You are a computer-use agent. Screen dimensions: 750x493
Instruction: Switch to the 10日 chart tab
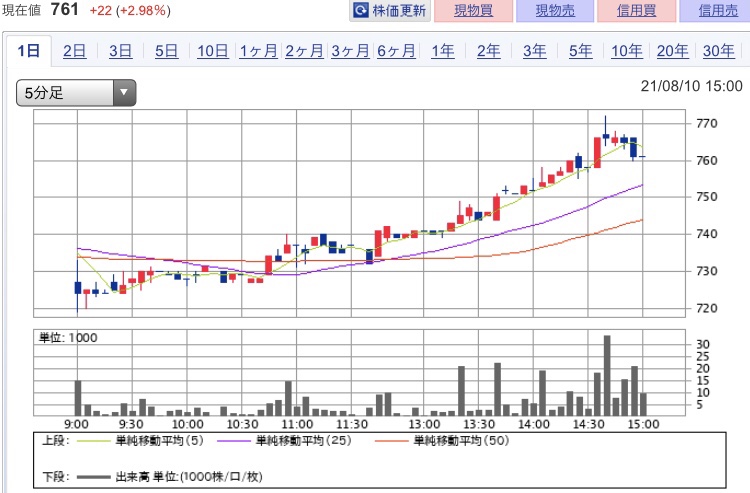pyautogui.click(x=213, y=50)
